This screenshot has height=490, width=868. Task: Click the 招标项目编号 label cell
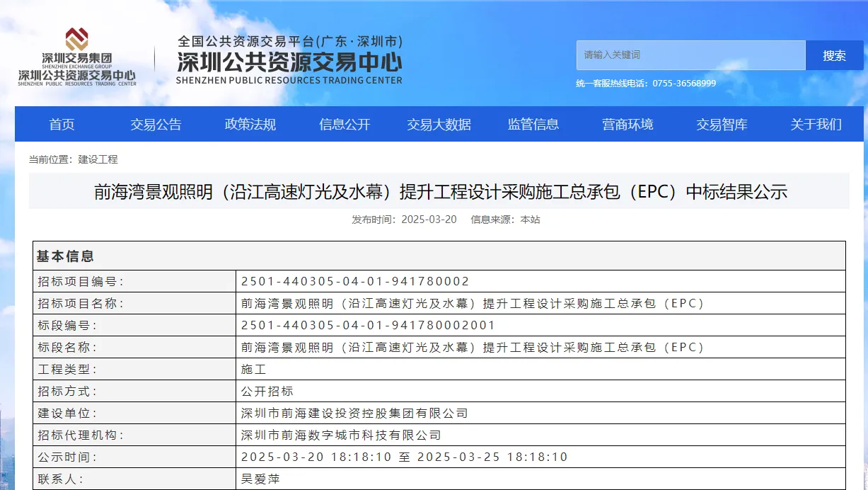[134, 281]
